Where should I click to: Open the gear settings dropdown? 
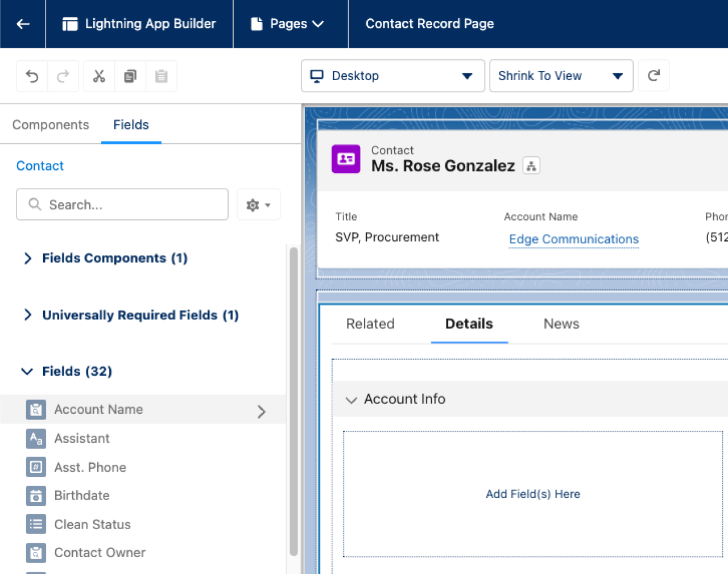[x=258, y=205]
